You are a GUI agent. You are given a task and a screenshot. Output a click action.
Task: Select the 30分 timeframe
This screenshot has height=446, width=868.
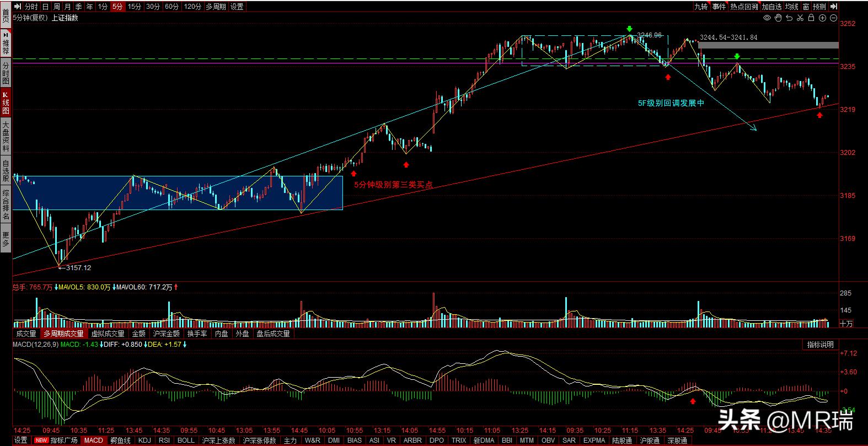point(153,7)
